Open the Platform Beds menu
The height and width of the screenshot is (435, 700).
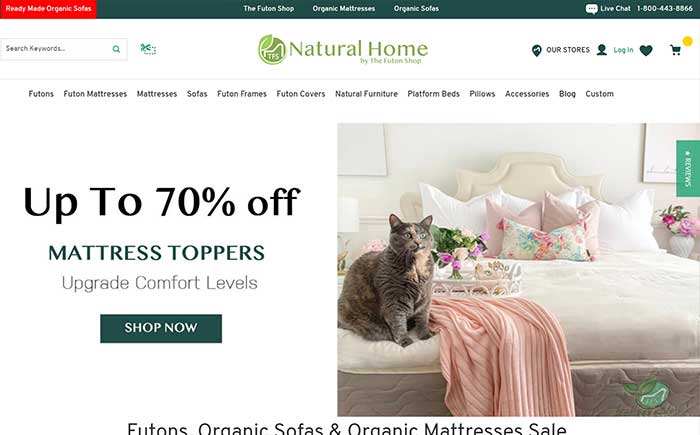(x=433, y=94)
